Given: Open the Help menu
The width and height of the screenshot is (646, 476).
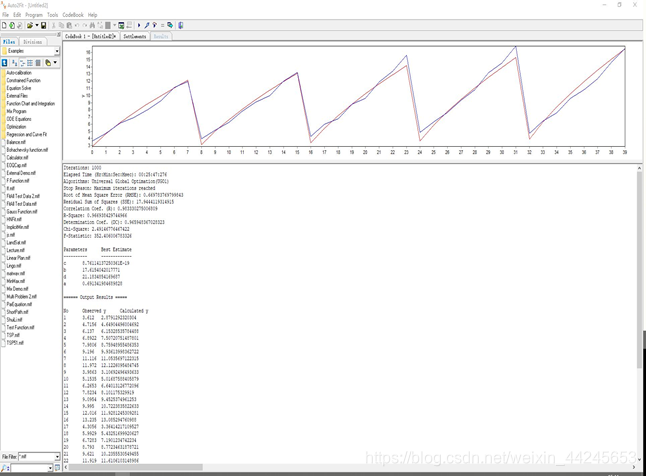Looking at the screenshot, I should (x=92, y=15).
